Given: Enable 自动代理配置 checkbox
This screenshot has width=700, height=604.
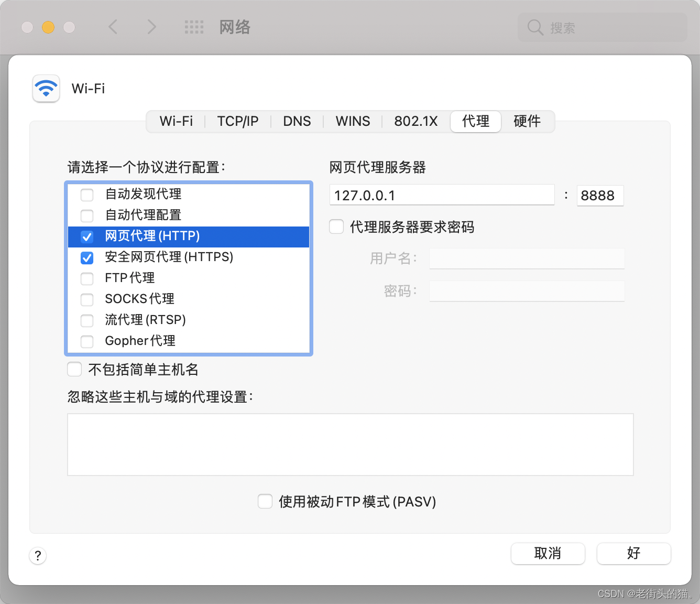Looking at the screenshot, I should tap(87, 215).
